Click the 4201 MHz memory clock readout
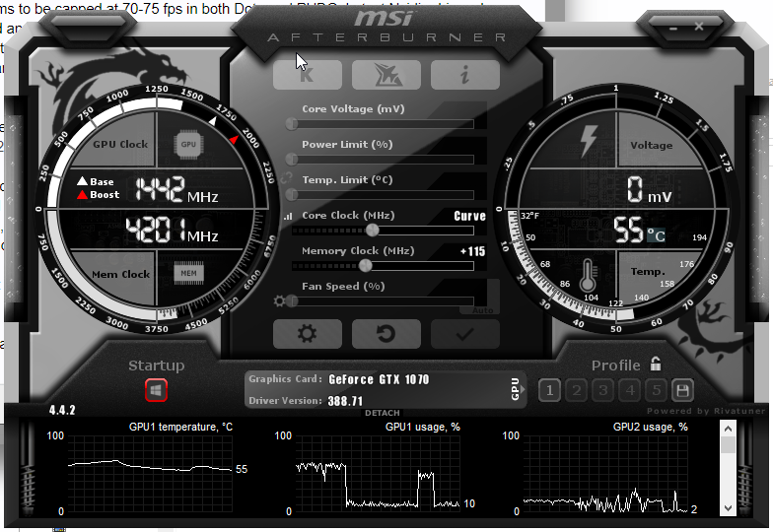This screenshot has width=773, height=532. pos(172,230)
